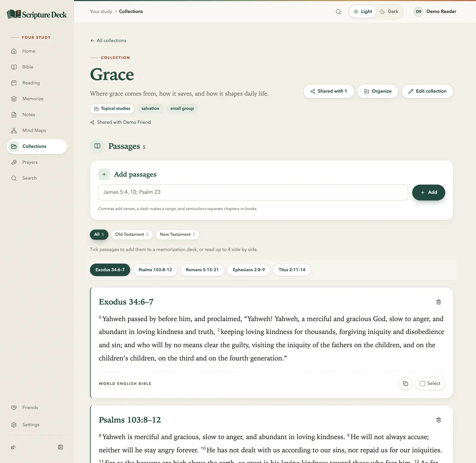
Task: Switch to Dark theme
Action: [389, 12]
